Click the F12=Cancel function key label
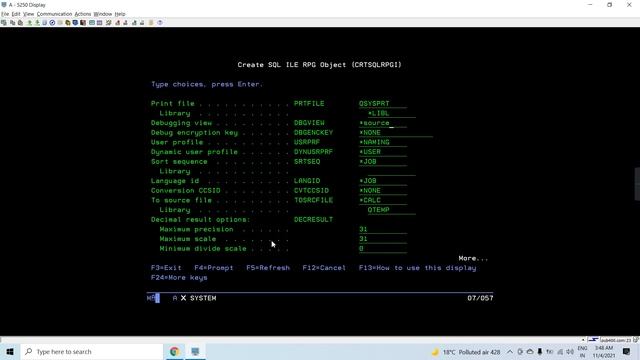Viewport: 640px width, 360px height. 324,268
